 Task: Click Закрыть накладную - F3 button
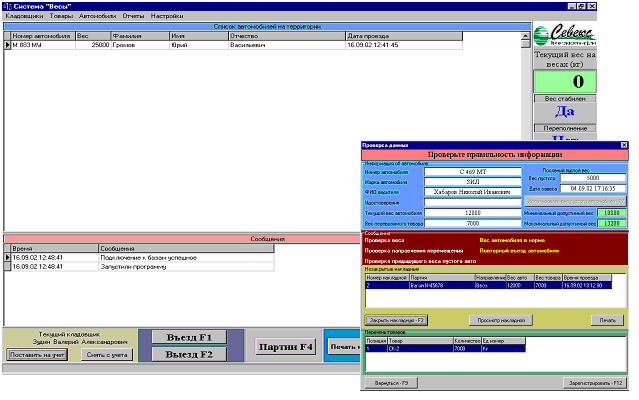pos(396,320)
